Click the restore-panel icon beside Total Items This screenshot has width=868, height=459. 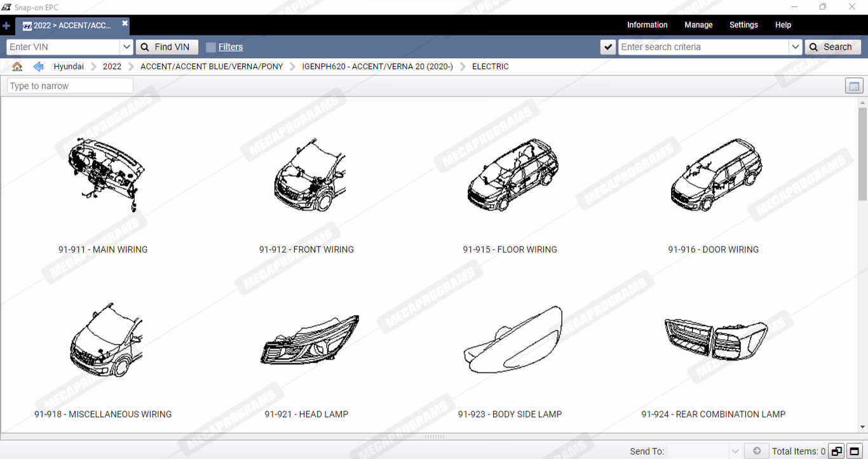pyautogui.click(x=836, y=451)
